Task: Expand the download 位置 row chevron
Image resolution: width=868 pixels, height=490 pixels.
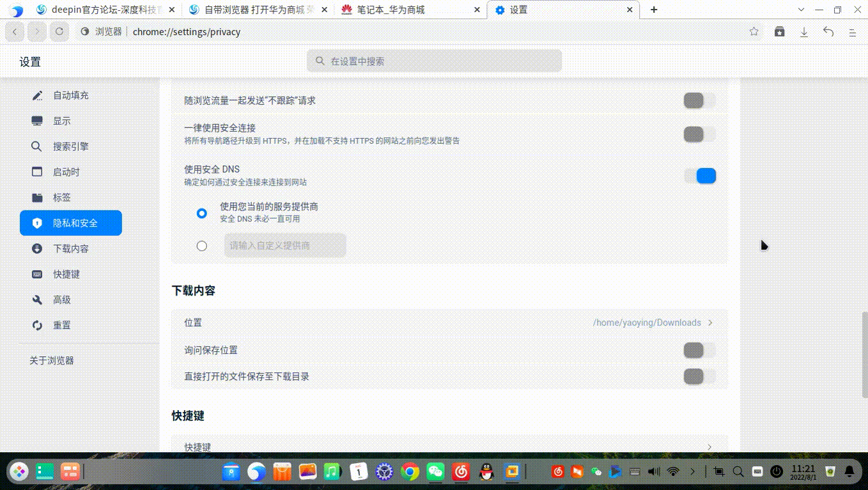Action: point(709,322)
